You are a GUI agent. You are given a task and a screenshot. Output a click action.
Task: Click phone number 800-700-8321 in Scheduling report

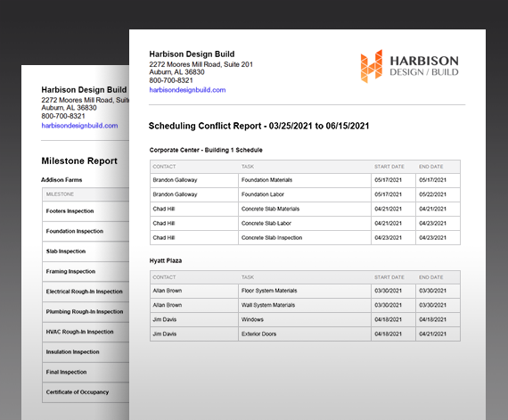pos(171,80)
